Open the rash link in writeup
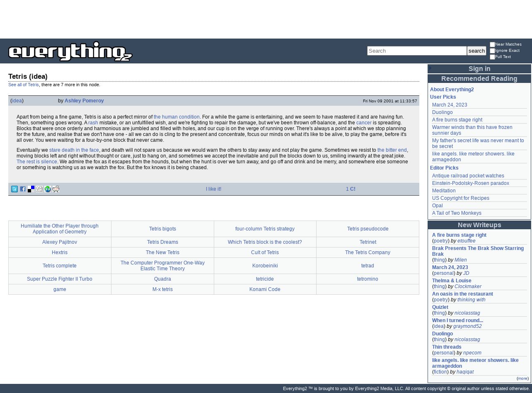 93,123
